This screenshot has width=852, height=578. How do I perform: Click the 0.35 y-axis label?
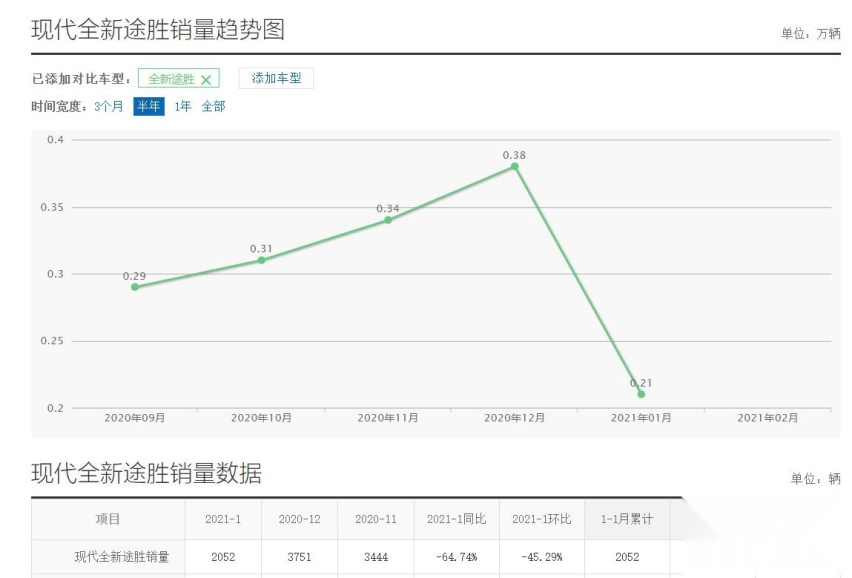pos(52,207)
